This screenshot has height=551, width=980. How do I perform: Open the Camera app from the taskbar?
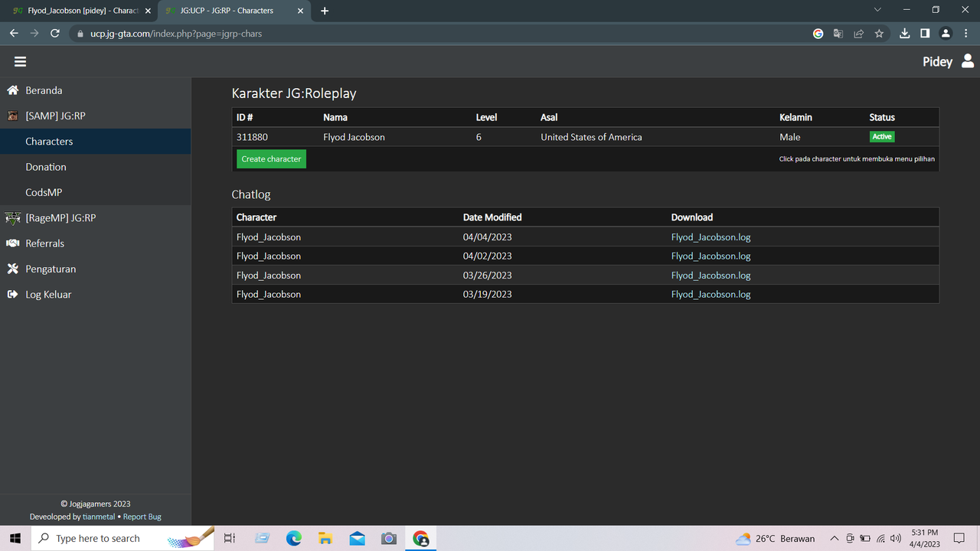coord(389,539)
